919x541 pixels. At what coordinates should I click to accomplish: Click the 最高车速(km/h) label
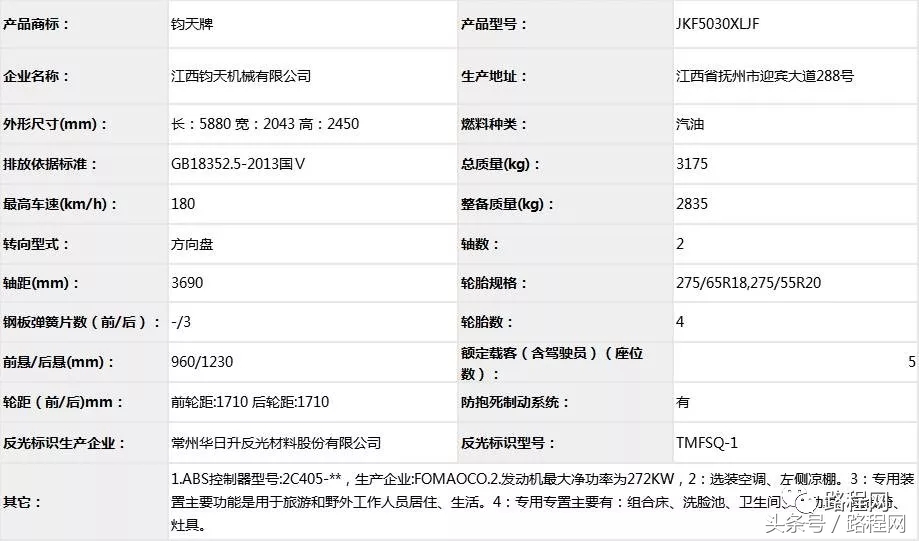[60, 204]
